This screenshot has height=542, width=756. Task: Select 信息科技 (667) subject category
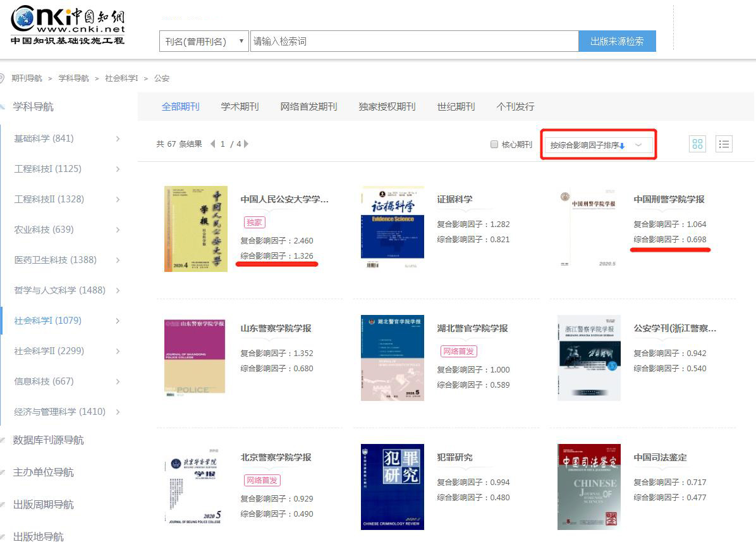click(44, 381)
